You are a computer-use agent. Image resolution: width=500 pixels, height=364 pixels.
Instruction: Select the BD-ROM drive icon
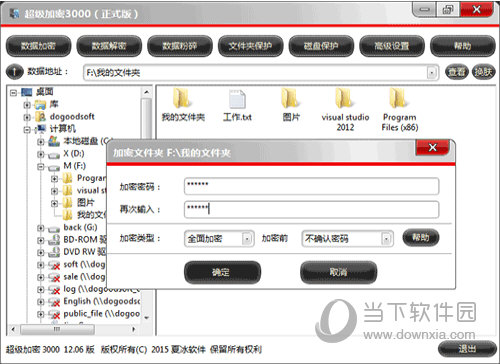[x=54, y=240]
